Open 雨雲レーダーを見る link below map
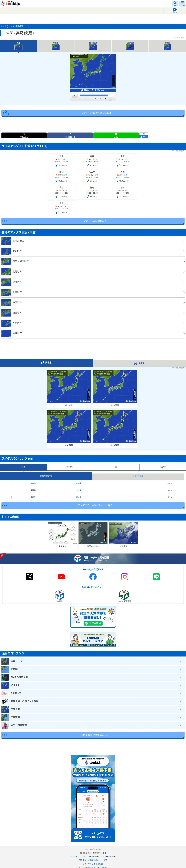 click(93, 90)
